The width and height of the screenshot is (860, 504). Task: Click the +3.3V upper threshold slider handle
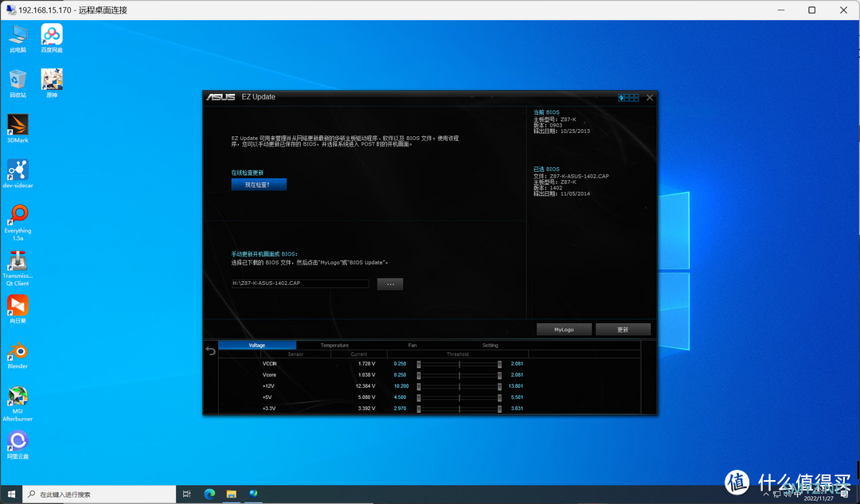pyautogui.click(x=499, y=408)
